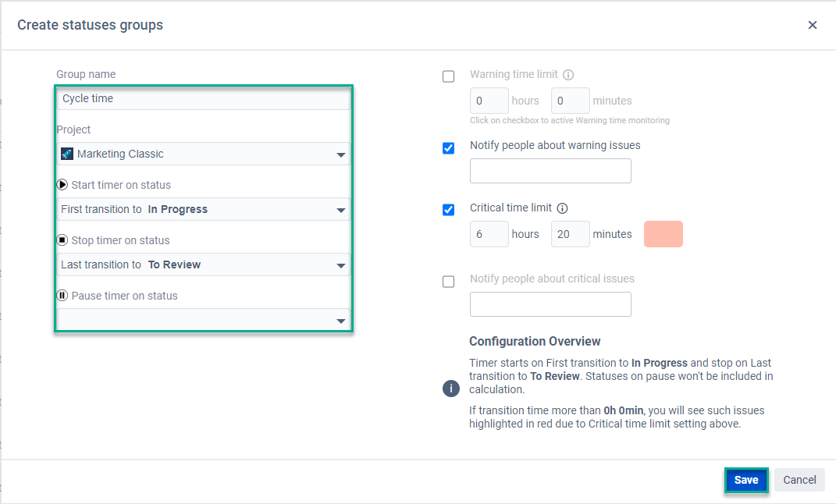Viewport: 836px width, 504px height.
Task: Click the Critical time limit info icon
Action: coord(562,208)
